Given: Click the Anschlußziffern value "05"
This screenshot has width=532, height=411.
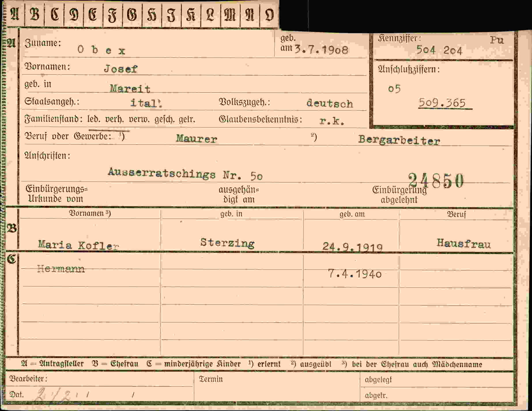Looking at the screenshot, I should click(394, 89).
